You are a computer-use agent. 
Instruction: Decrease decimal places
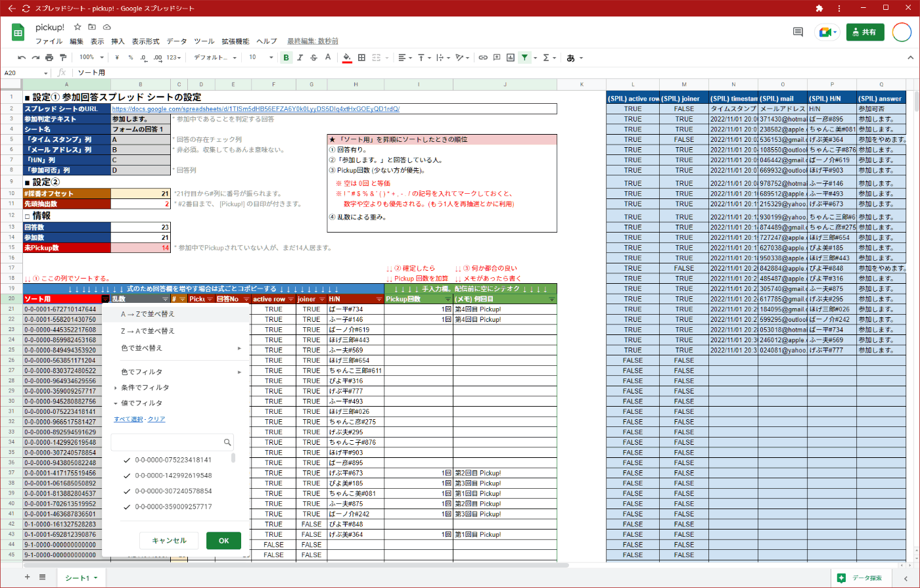tap(144, 58)
